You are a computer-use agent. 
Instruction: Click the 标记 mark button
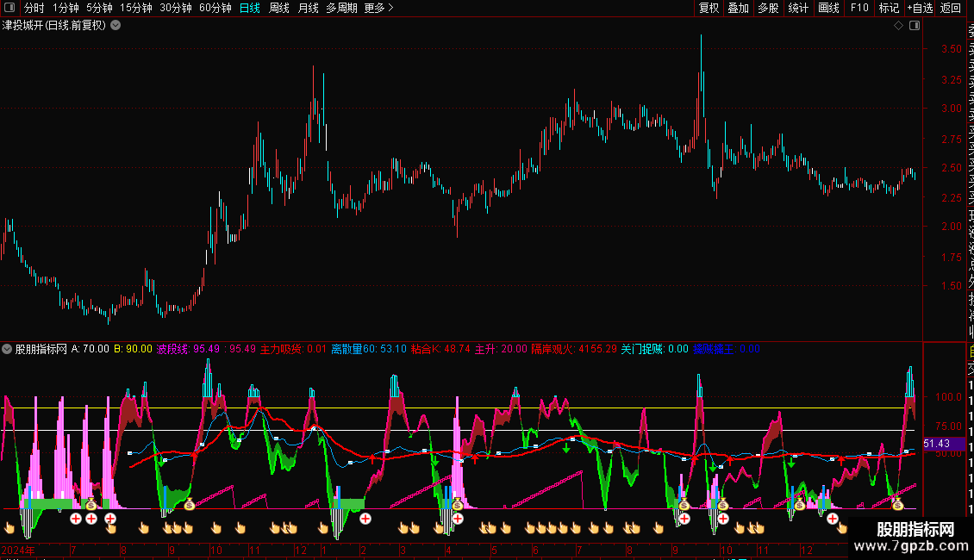click(x=889, y=8)
